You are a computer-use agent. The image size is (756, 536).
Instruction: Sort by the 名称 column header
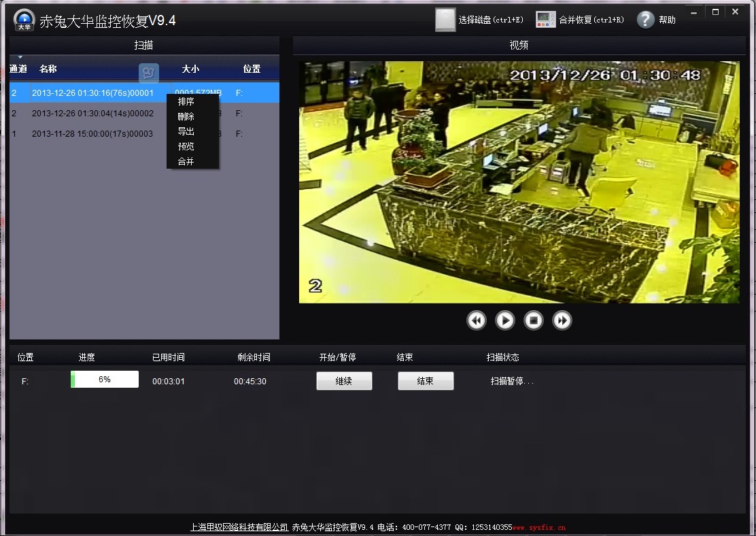(x=48, y=69)
